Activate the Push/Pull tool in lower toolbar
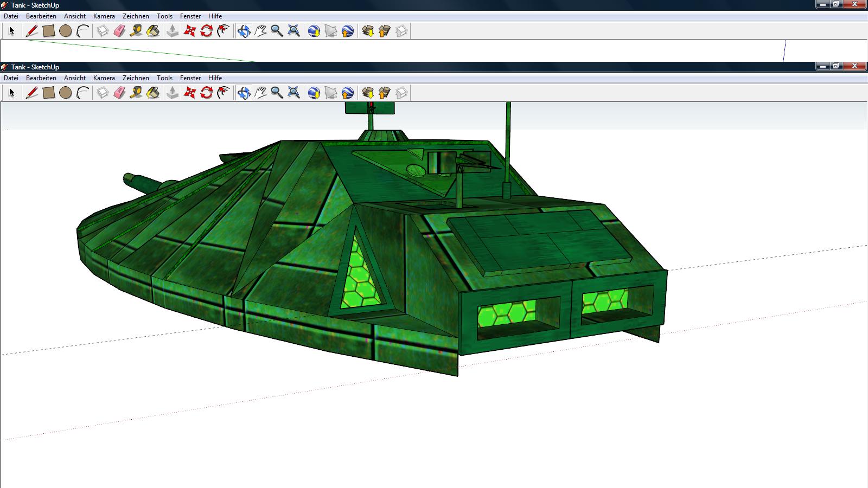This screenshot has width=868, height=488. coord(173,93)
